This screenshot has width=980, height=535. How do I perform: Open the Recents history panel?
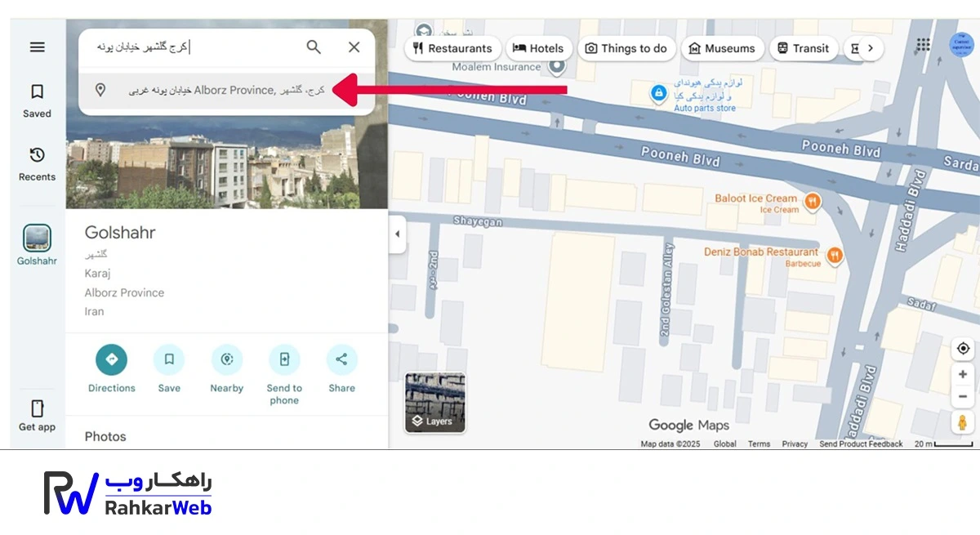(37, 163)
